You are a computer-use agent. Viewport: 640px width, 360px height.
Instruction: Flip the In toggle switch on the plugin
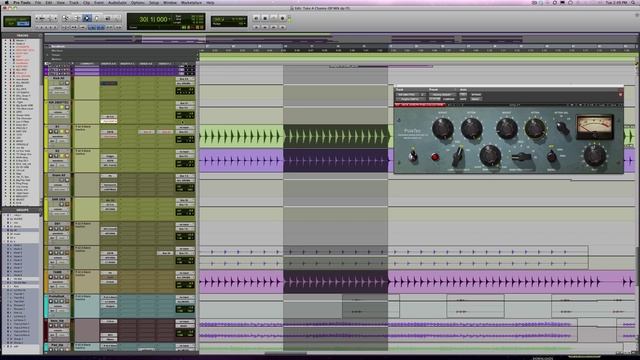(x=413, y=156)
